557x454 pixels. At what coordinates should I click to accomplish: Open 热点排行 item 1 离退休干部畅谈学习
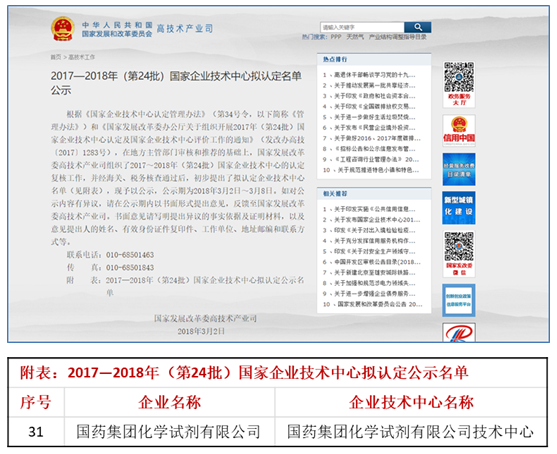pyautogui.click(x=369, y=75)
